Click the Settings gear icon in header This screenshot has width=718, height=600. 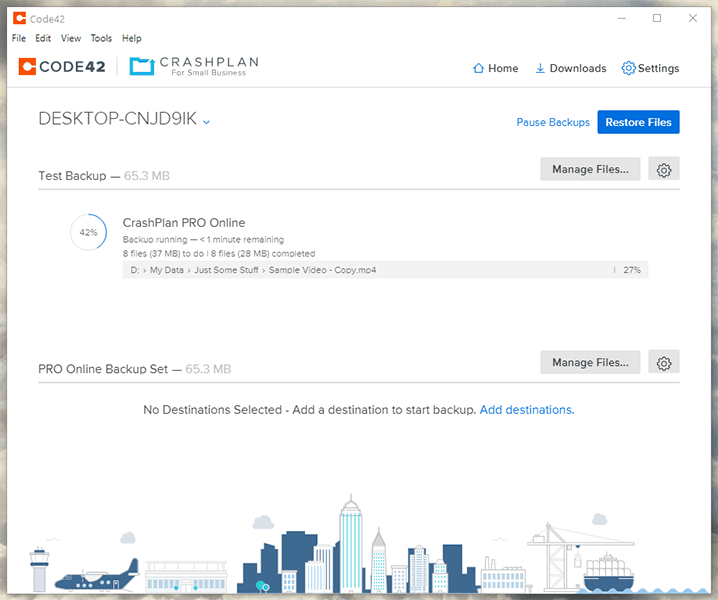coord(628,68)
